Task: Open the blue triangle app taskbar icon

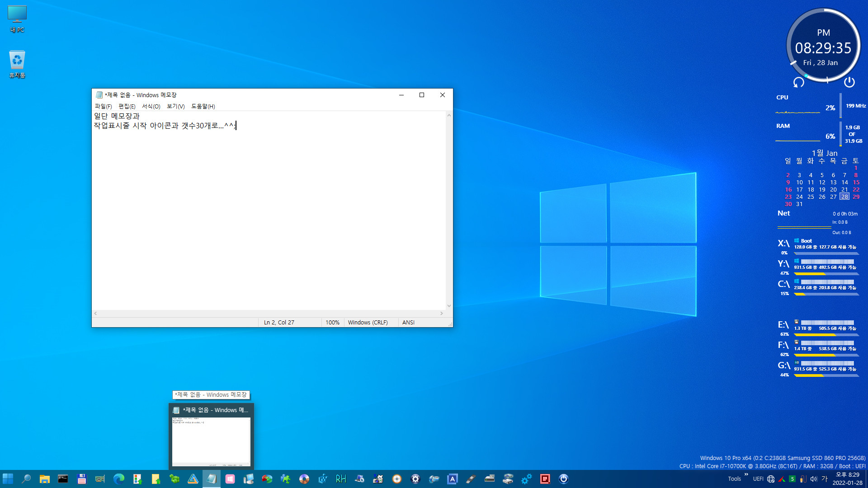Action: (193, 479)
